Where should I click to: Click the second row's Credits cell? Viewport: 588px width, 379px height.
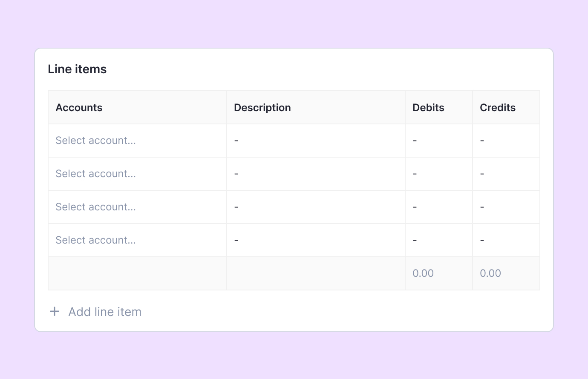(506, 174)
